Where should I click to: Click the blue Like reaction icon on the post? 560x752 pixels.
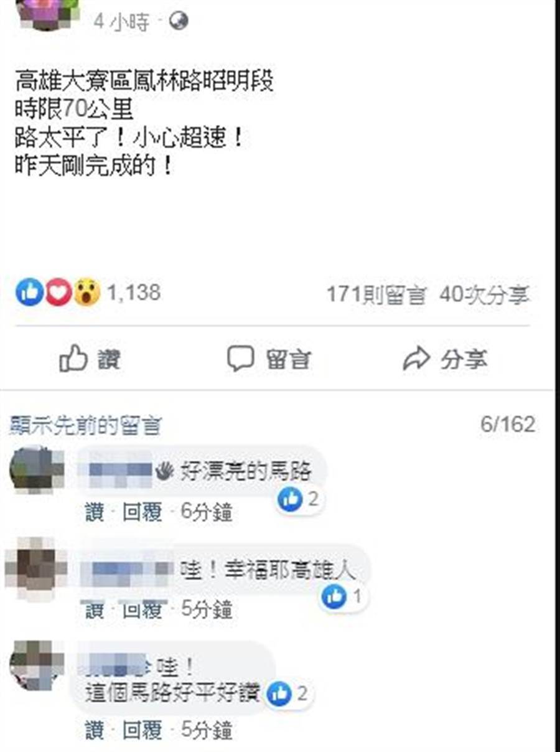point(30,292)
